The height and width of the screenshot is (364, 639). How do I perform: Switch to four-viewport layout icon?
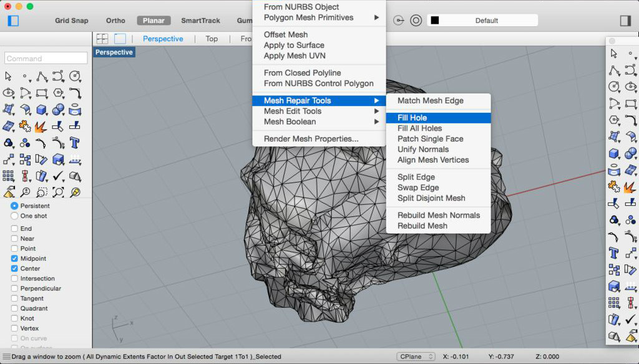(x=102, y=39)
